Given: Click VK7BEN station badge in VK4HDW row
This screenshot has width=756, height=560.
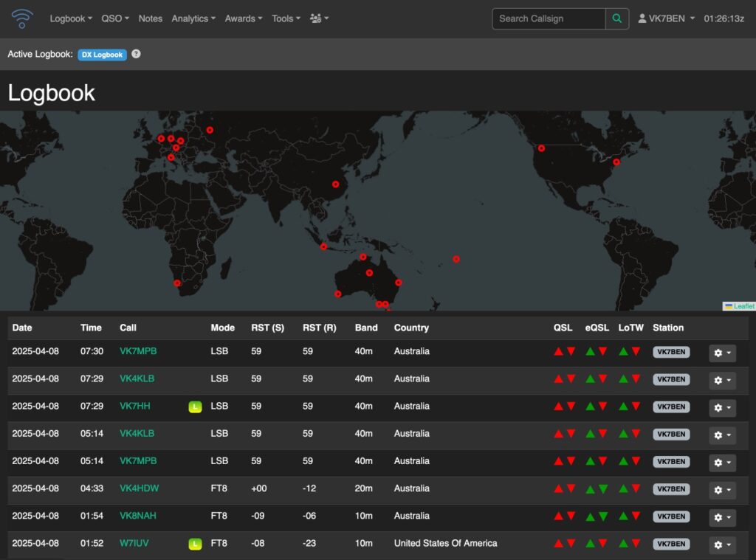Looking at the screenshot, I should coord(671,489).
